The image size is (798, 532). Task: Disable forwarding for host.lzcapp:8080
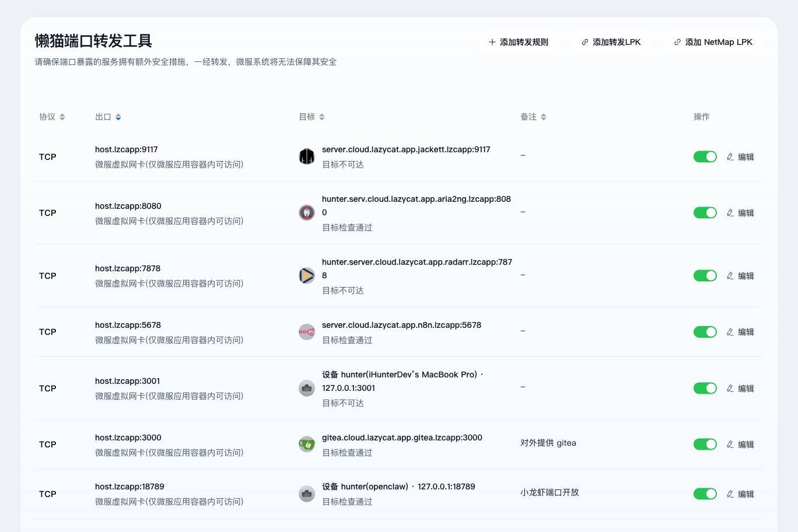coord(705,213)
